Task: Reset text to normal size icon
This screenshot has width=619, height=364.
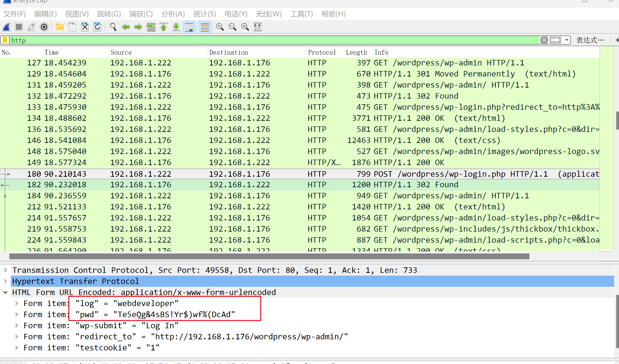Action: point(245,27)
